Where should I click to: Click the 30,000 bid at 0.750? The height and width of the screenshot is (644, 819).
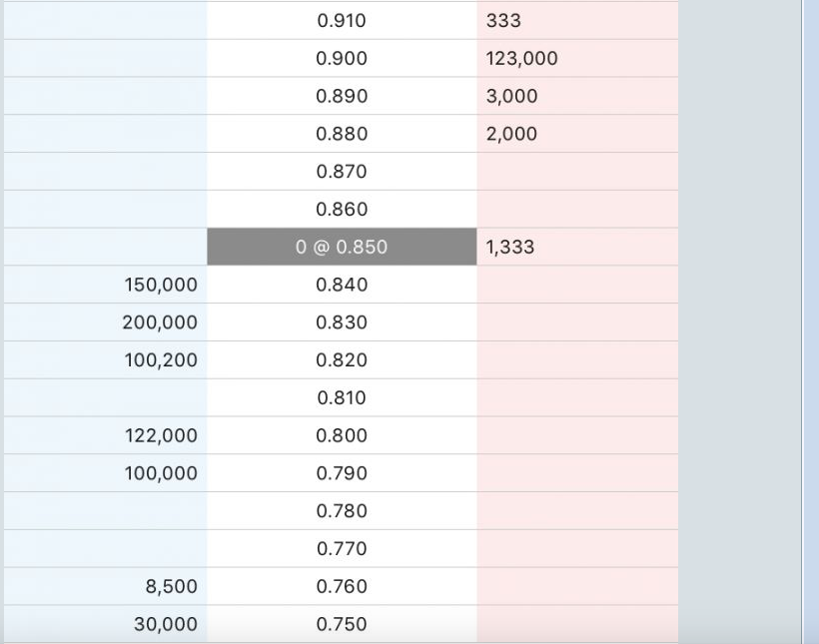coord(166,624)
